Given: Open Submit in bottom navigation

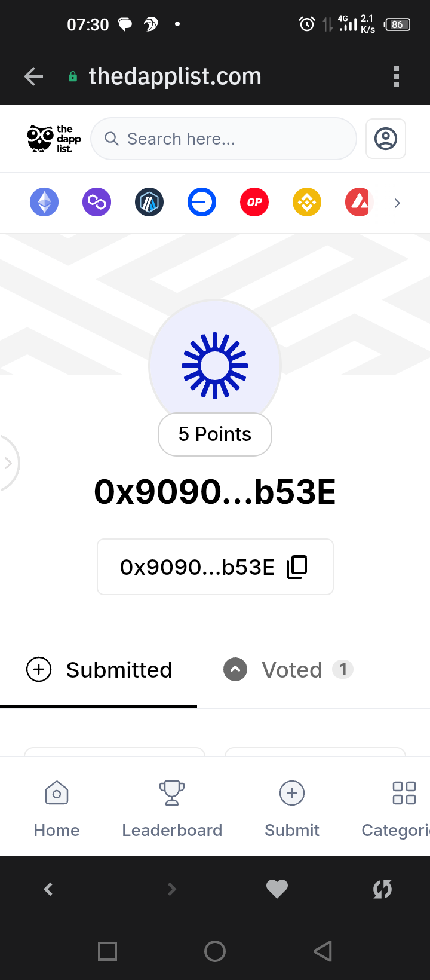Looking at the screenshot, I should pos(292,809).
